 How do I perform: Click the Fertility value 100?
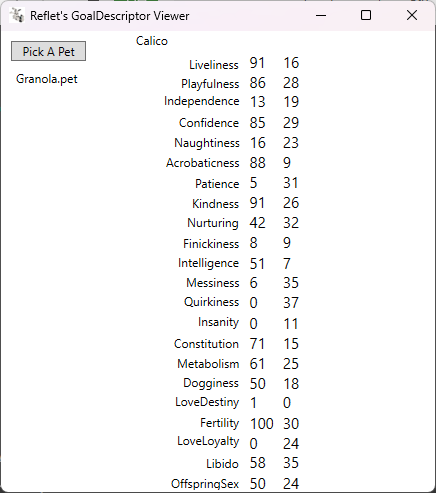click(x=262, y=424)
